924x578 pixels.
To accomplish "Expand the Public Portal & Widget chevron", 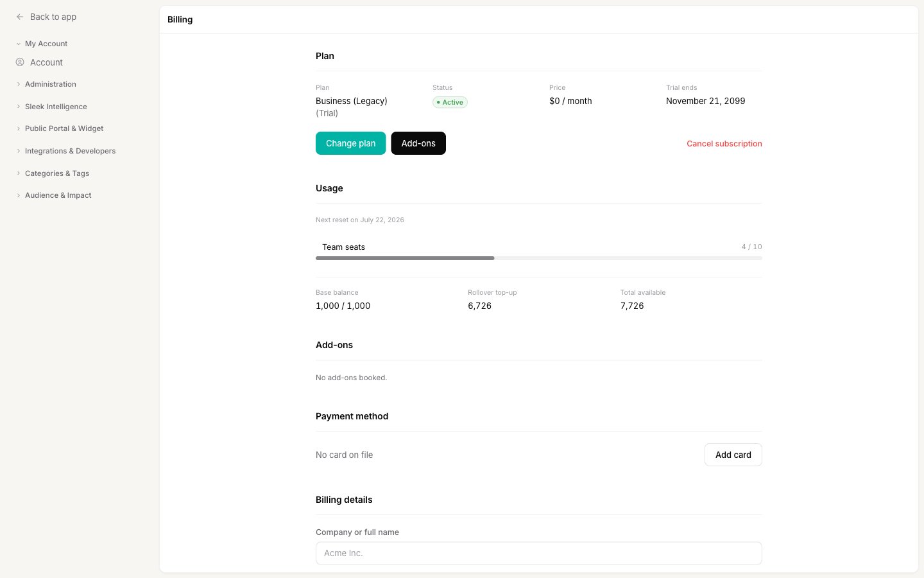I will (19, 128).
